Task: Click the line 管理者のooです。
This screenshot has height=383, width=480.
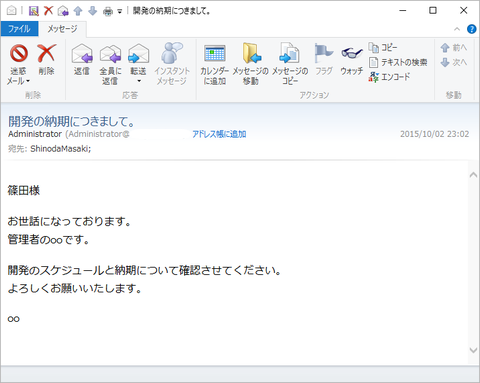Action: click(x=49, y=240)
